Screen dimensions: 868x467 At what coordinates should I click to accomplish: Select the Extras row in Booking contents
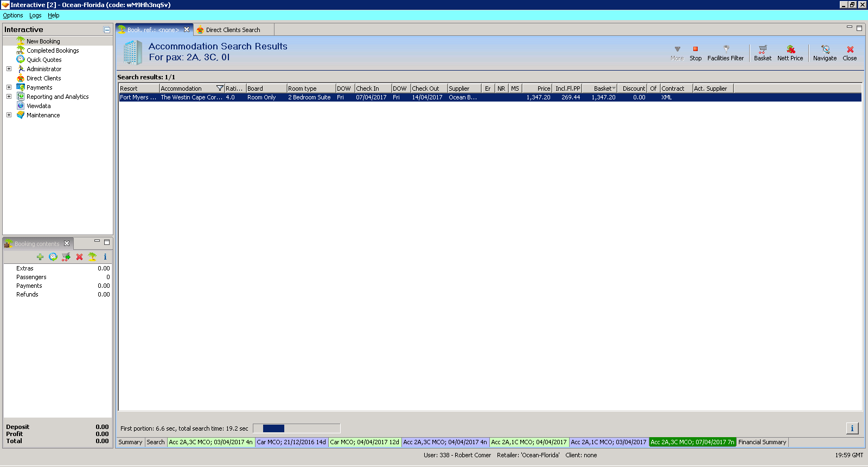58,268
